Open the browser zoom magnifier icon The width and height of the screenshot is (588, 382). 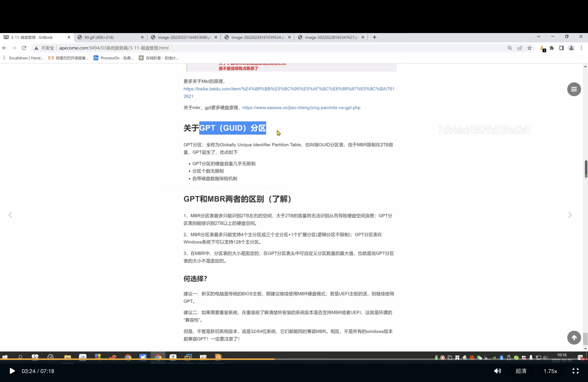pyautogui.click(x=510, y=48)
